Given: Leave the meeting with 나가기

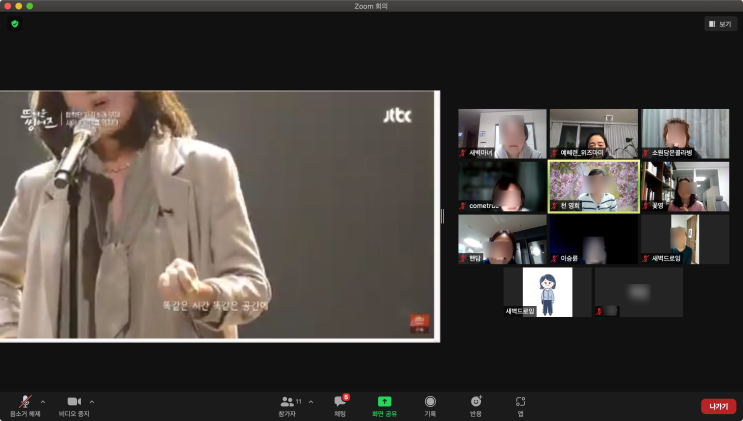Looking at the screenshot, I should click(x=718, y=406).
